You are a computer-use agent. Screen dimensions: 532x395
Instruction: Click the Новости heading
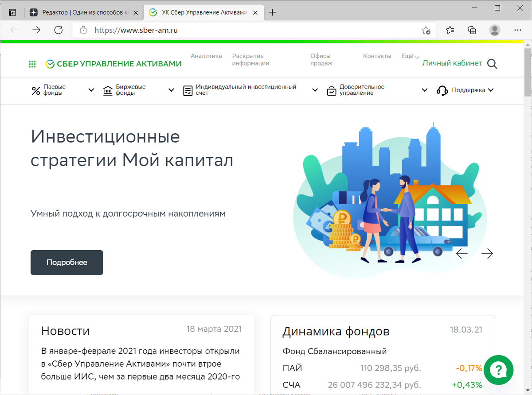coord(66,331)
